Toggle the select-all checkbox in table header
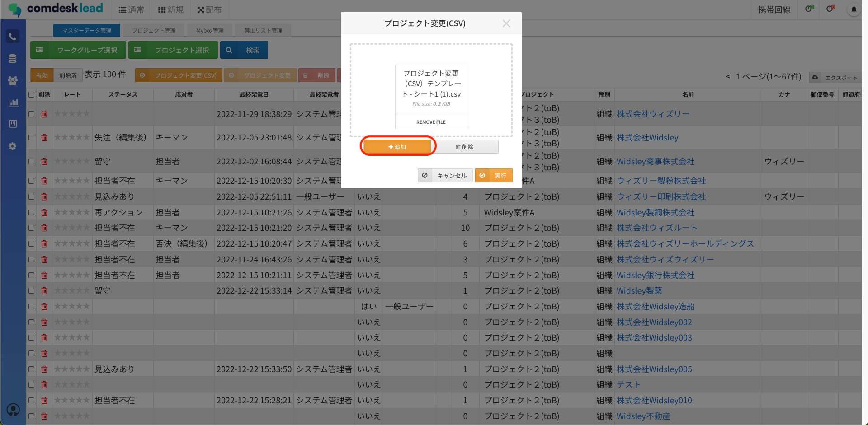Viewport: 868px width, 425px height. [x=32, y=95]
